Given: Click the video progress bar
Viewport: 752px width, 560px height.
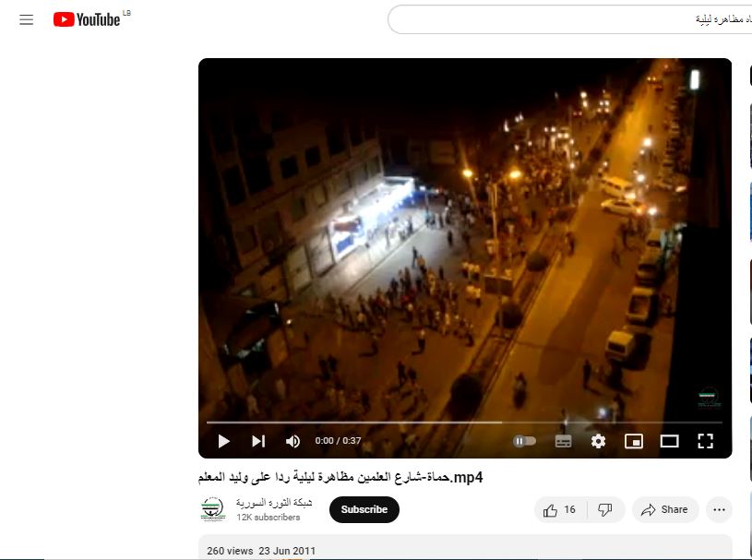Looking at the screenshot, I should pos(461,423).
